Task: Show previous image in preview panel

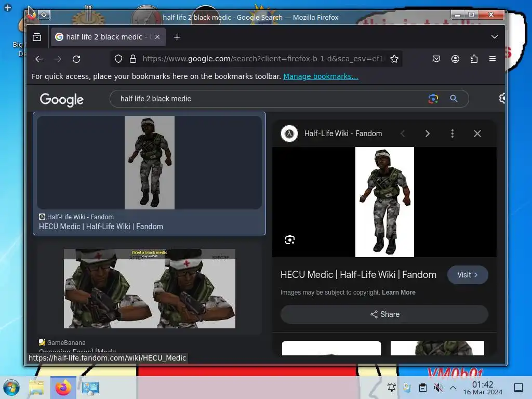Action: [403, 134]
